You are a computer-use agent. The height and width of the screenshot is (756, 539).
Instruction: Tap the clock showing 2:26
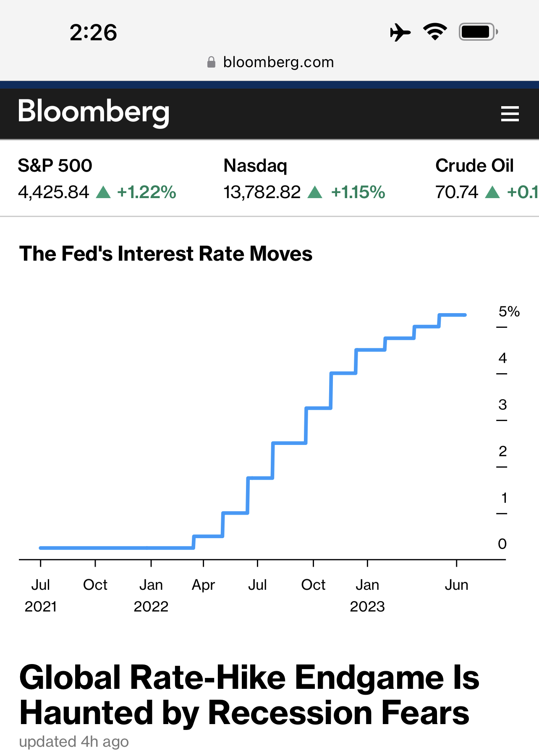coord(93,33)
